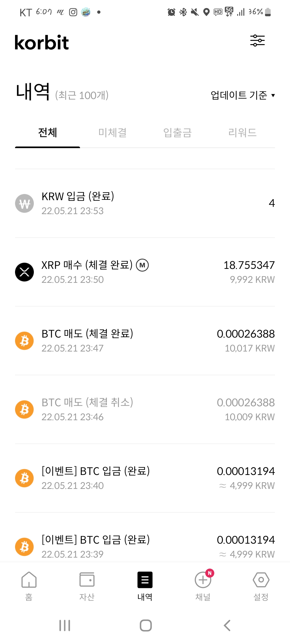Tap the M badge next to XRP 매수
The width and height of the screenshot is (290, 644).
pos(142,265)
